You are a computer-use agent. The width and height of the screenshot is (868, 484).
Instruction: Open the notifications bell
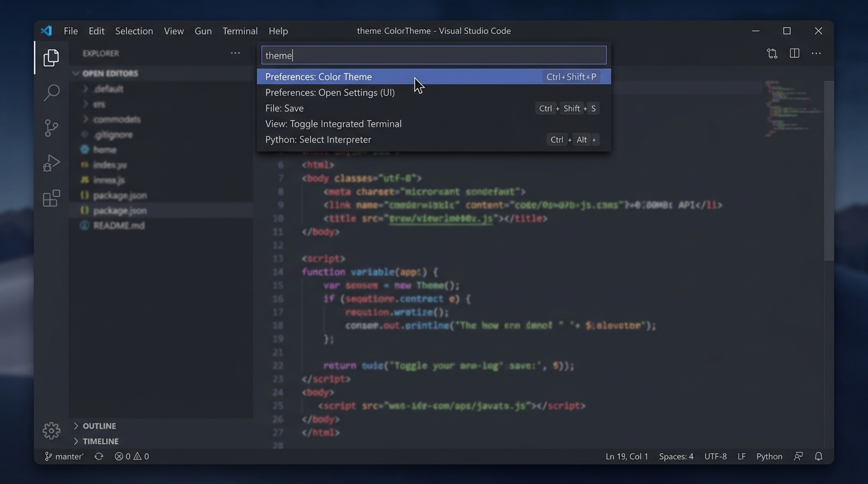(818, 456)
